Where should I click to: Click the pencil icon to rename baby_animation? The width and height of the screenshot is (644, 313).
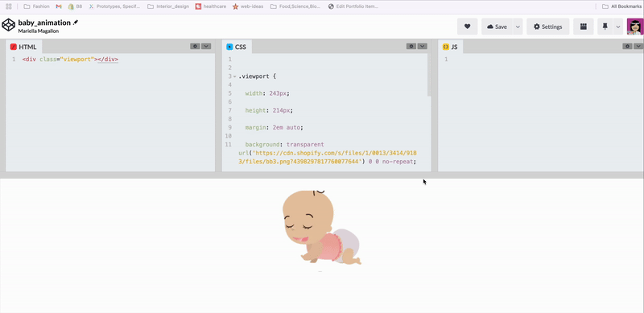click(76, 23)
